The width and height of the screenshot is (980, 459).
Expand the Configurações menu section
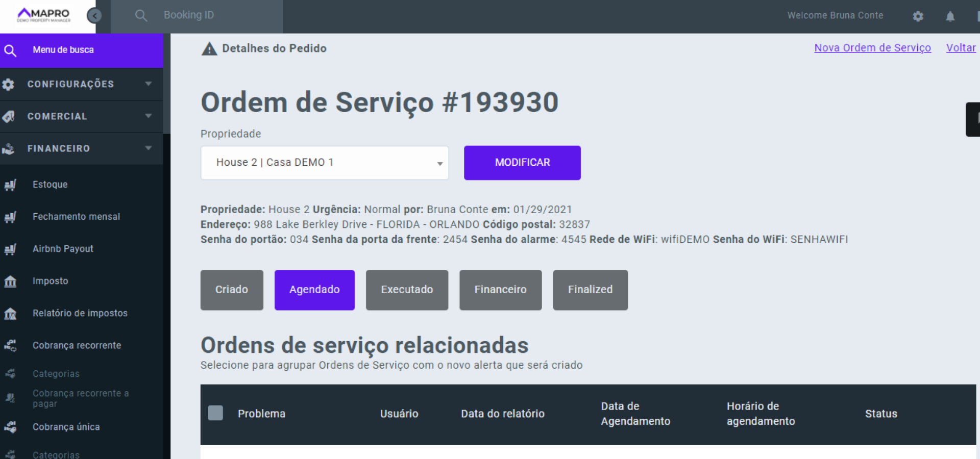[x=82, y=84]
